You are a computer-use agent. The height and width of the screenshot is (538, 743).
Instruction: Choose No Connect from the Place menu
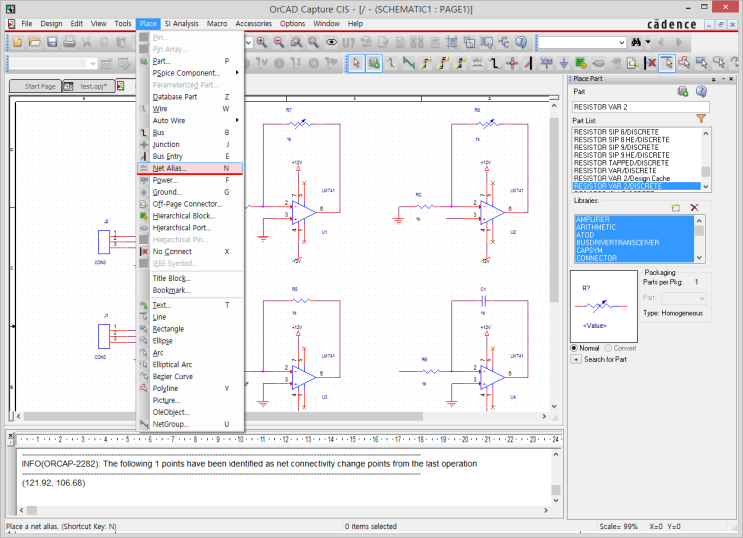tap(190, 251)
